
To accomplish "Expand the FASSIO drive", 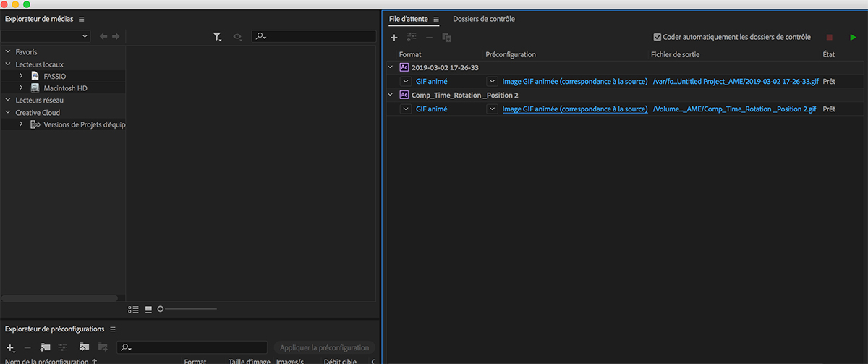I will point(21,76).
